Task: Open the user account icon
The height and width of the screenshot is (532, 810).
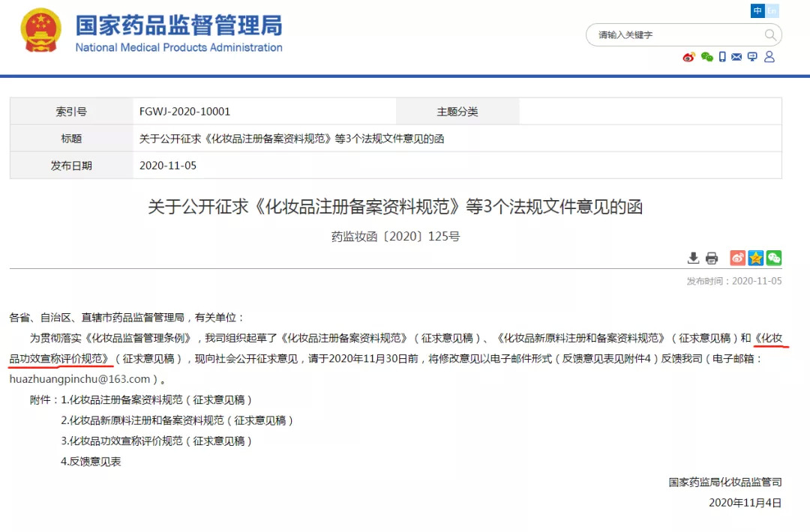Action: [x=769, y=57]
